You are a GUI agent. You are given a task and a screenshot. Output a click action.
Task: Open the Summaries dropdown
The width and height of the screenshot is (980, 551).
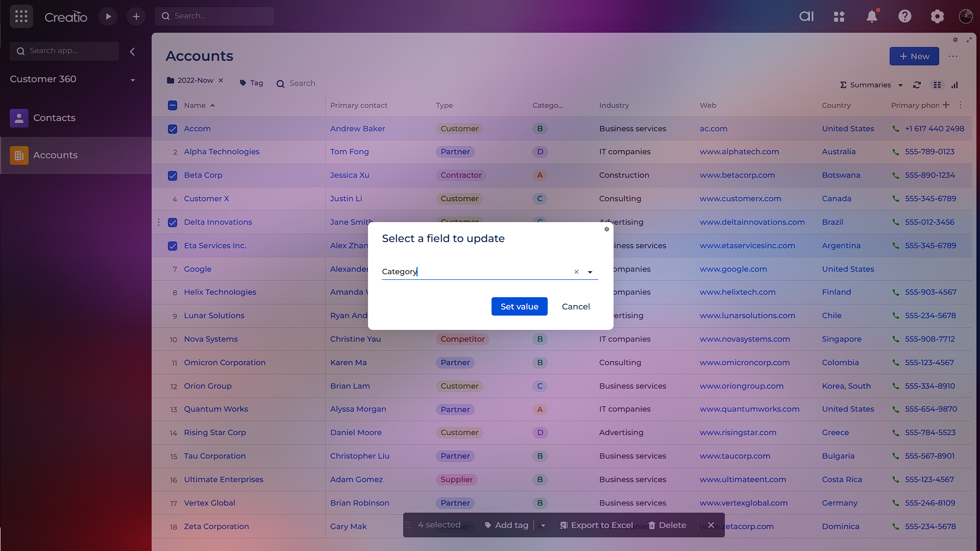(x=871, y=85)
